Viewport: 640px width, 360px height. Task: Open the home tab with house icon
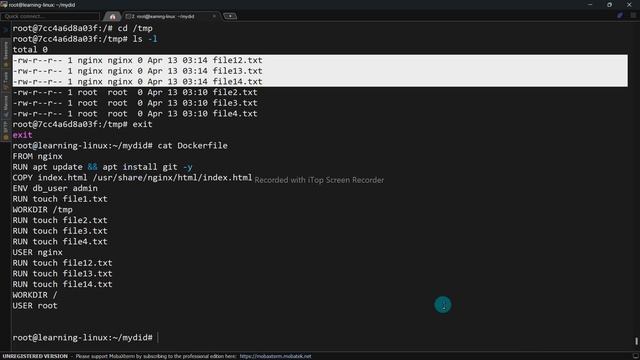[x=112, y=16]
